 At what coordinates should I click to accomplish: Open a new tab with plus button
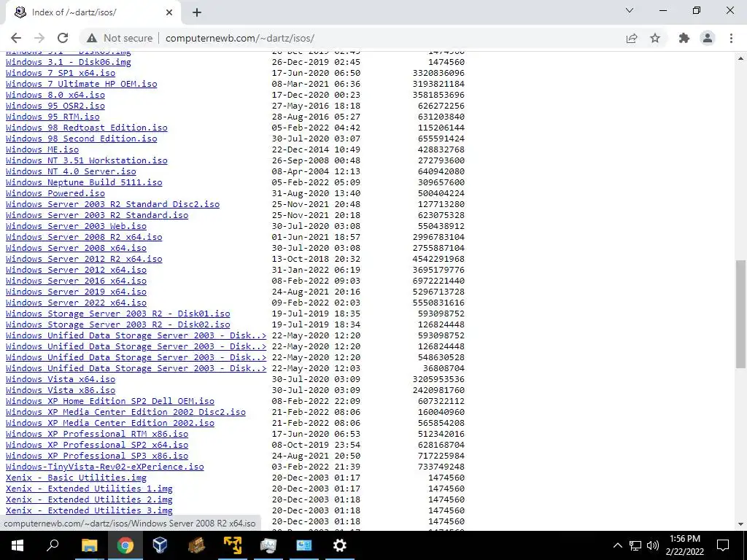coord(197,12)
